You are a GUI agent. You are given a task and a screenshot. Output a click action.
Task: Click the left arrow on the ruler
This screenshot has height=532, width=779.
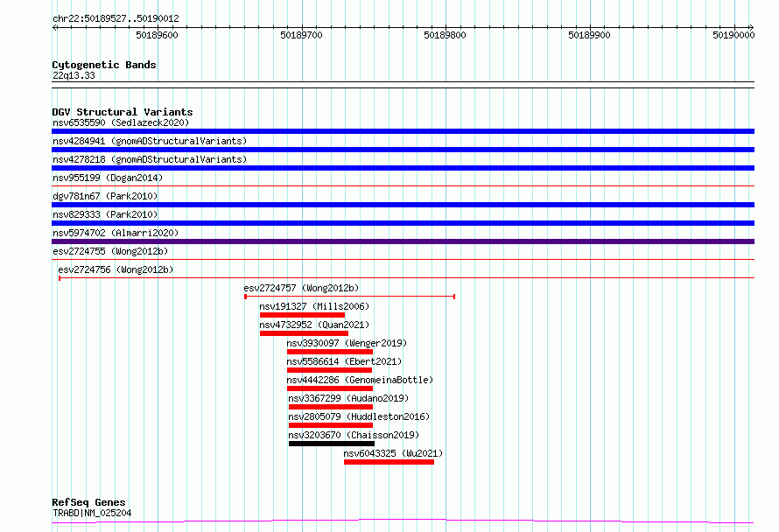pos(54,28)
